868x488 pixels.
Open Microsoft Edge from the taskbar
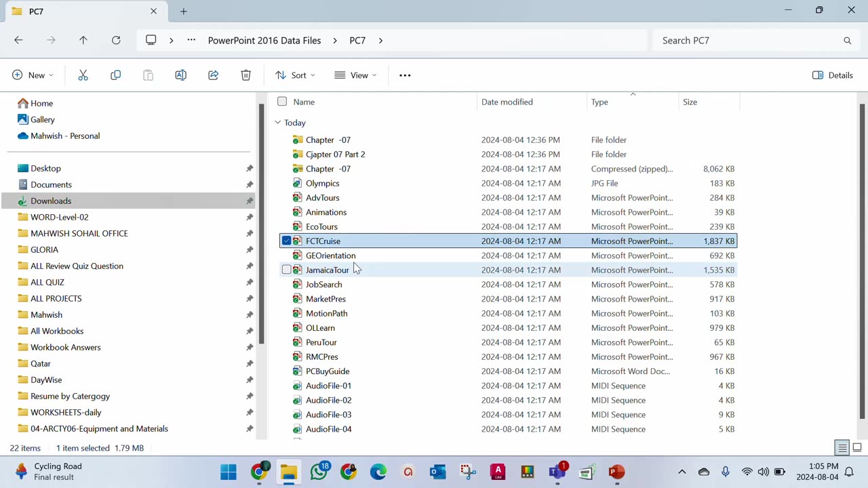pos(378,472)
